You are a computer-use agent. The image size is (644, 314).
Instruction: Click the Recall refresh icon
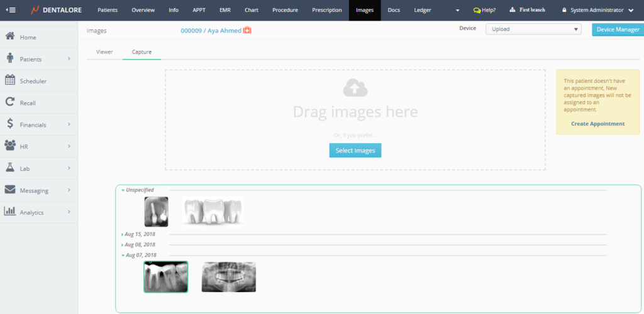(x=10, y=102)
